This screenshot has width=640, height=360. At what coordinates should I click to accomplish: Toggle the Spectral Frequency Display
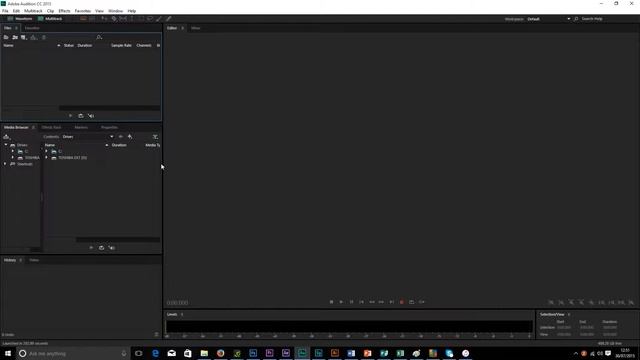click(83, 19)
